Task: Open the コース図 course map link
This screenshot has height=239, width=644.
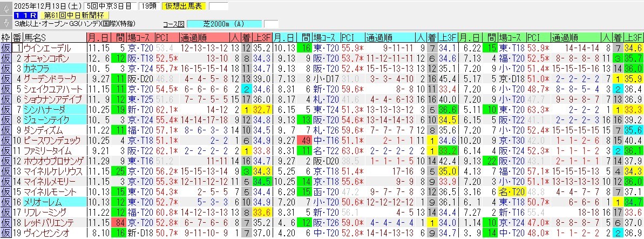Action: pyautogui.click(x=173, y=24)
